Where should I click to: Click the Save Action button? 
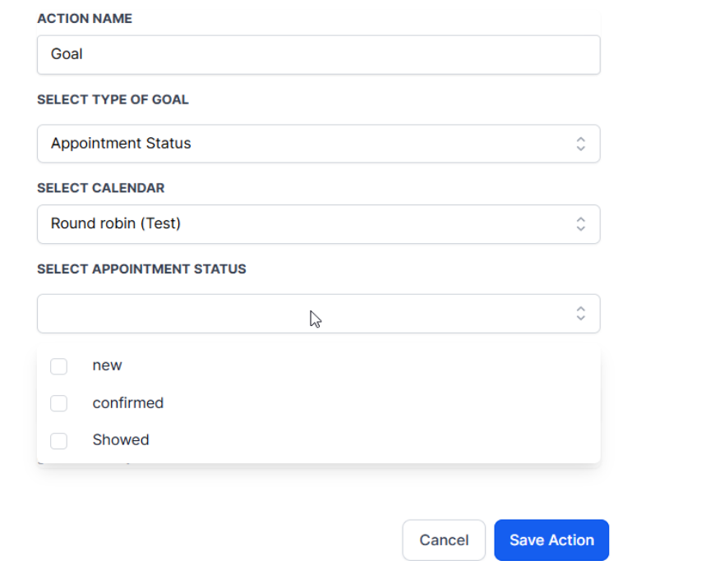551,540
